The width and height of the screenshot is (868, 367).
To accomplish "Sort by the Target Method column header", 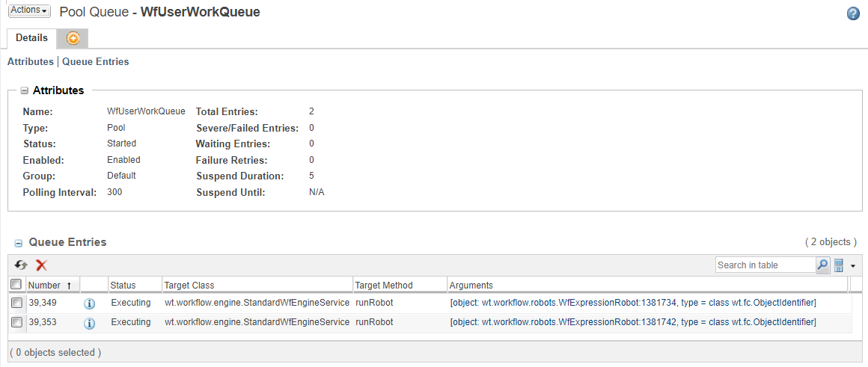I will point(400,286).
